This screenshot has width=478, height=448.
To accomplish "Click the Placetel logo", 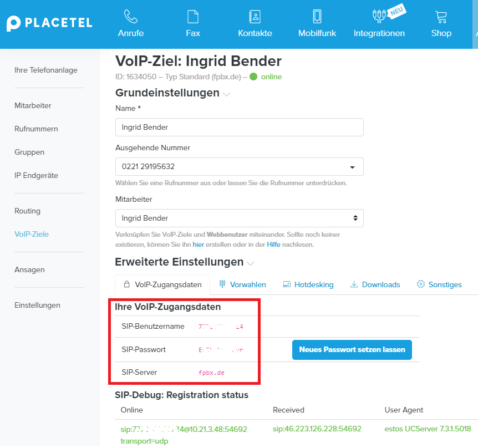I will click(49, 23).
